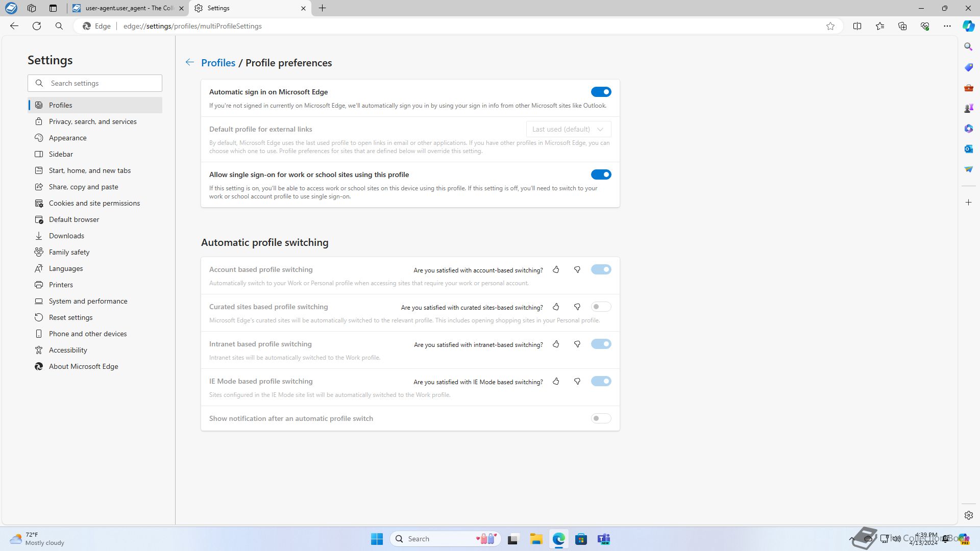The height and width of the screenshot is (551, 980).
Task: Open Accessibility settings
Action: click(x=95, y=350)
